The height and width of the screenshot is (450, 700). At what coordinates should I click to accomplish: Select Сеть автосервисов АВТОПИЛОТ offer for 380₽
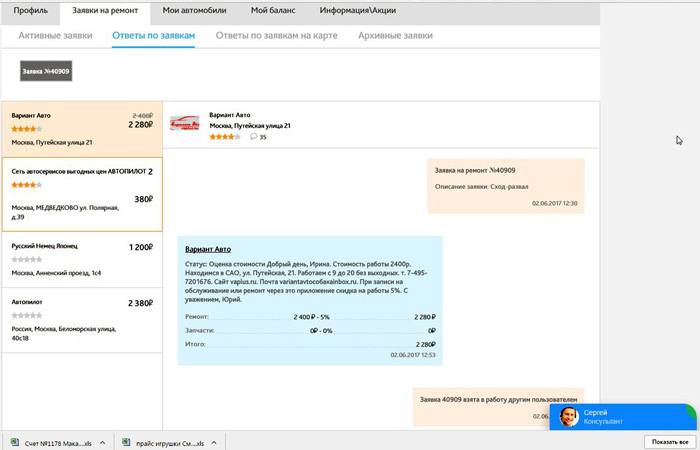point(81,193)
